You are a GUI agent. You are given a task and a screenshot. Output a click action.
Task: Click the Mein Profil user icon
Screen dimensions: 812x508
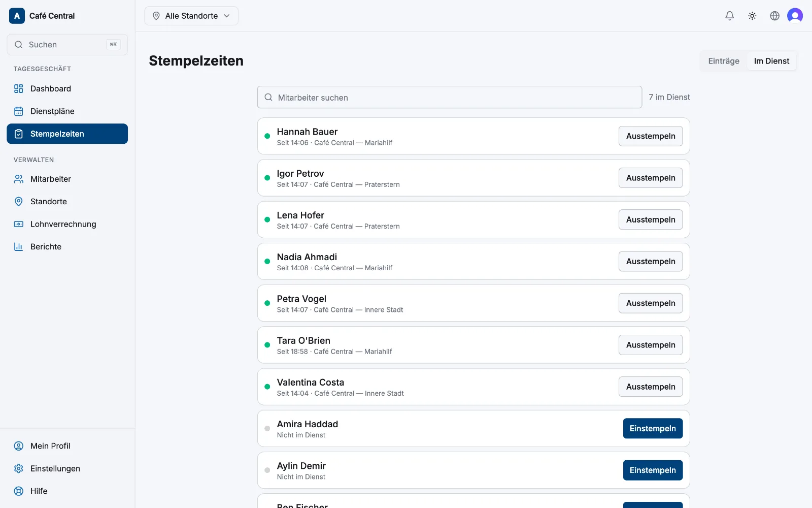coord(19,446)
